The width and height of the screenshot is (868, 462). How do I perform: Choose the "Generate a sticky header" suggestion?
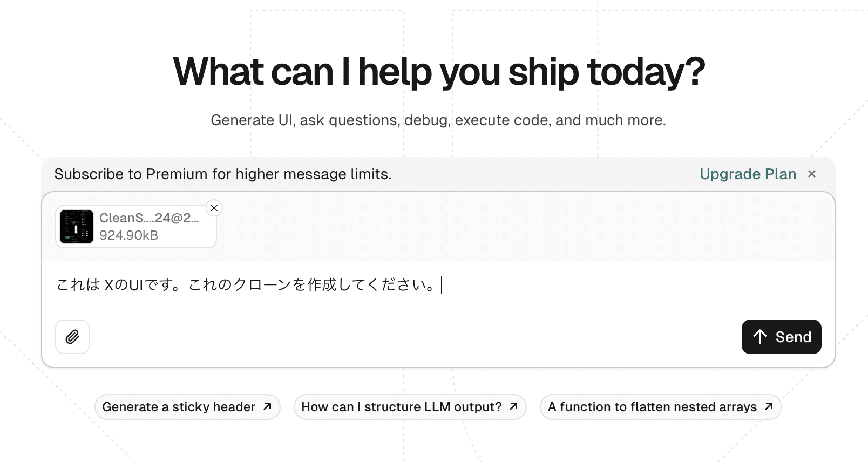point(179,407)
